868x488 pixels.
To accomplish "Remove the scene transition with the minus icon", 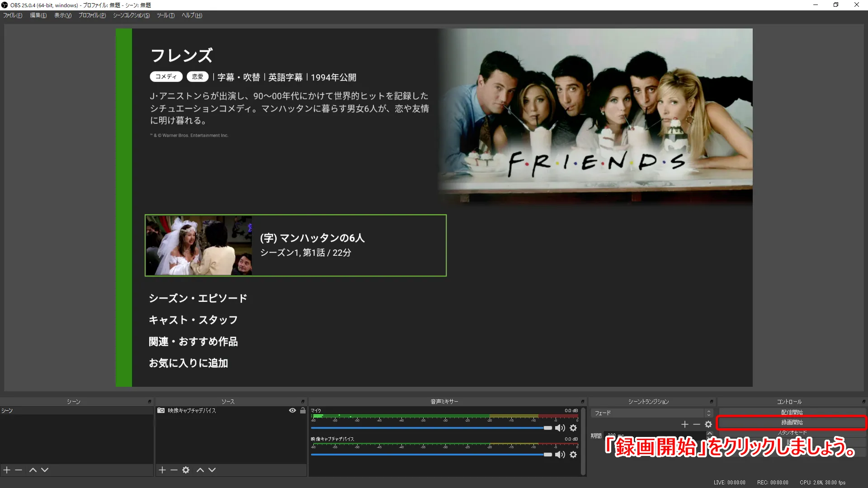I will point(697,424).
